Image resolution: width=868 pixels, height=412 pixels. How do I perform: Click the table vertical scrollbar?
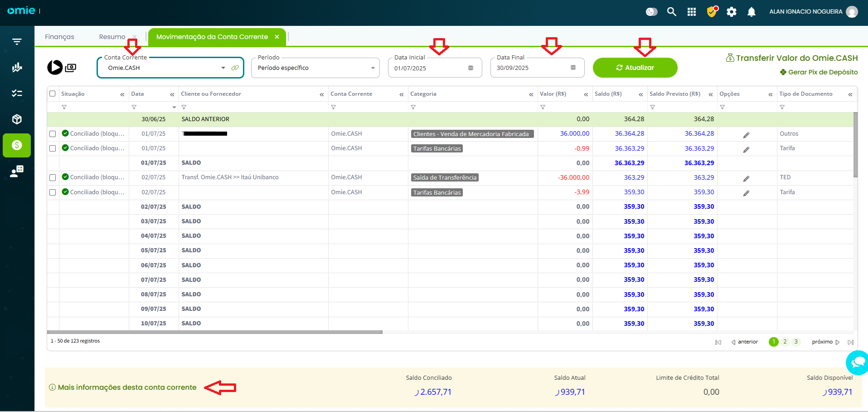point(856,145)
